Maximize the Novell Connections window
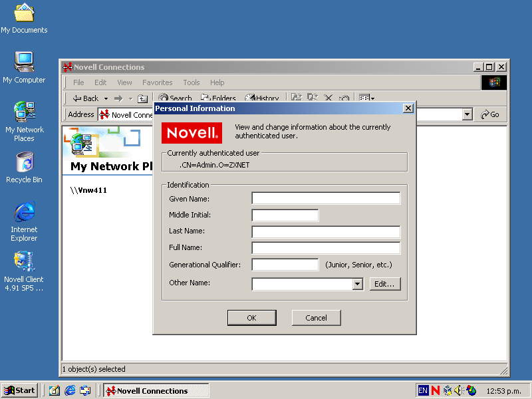Screen dimensions: 532x399 click(489, 67)
